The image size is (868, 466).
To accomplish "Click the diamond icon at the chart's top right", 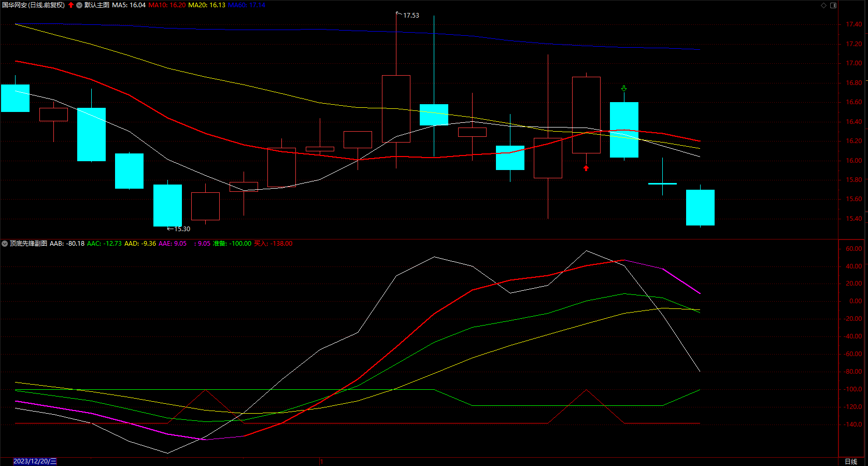I will (x=824, y=5).
